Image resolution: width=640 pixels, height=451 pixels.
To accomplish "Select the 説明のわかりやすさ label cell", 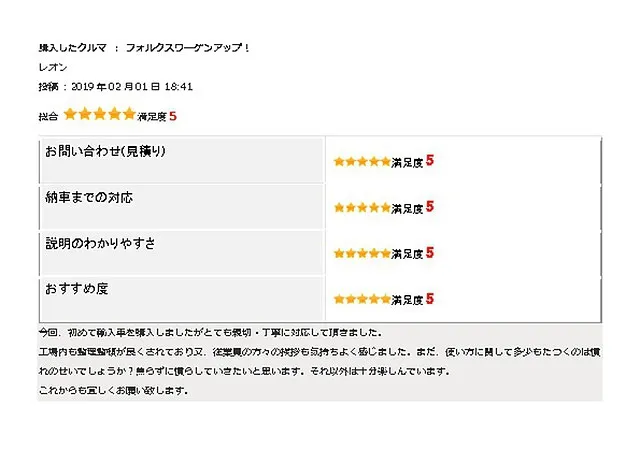I will [x=182, y=253].
